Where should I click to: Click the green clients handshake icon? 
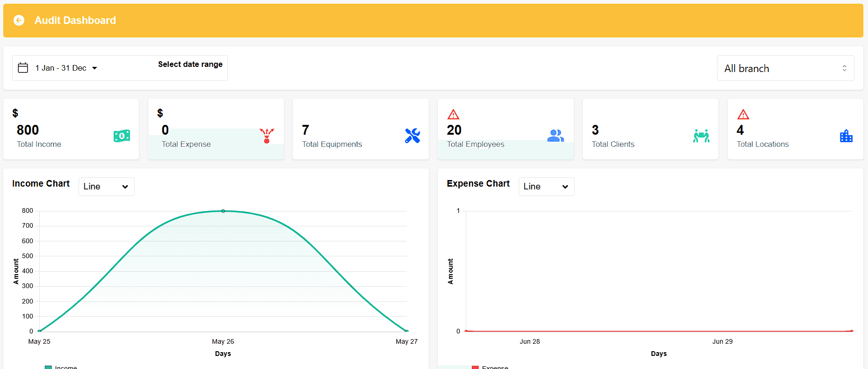pos(701,136)
